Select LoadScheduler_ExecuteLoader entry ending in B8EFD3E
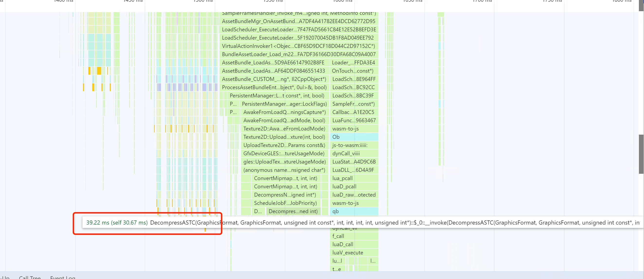The height and width of the screenshot is (279, 644). tap(299, 29)
